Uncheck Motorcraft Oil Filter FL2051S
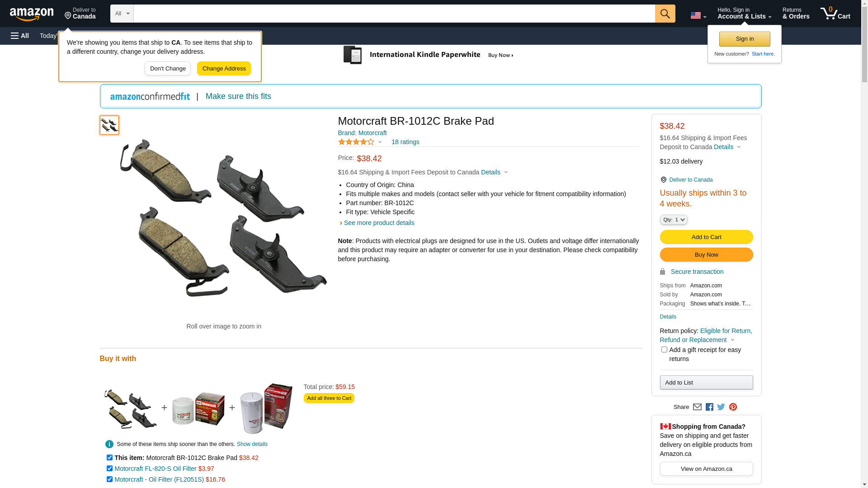 (109, 479)
